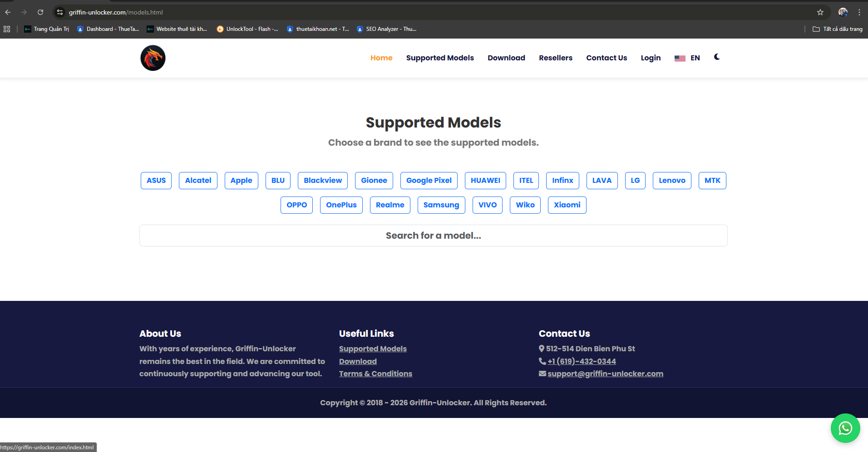Select the Alcatel brand button
Image resolution: width=868 pixels, height=452 pixels.
pyautogui.click(x=198, y=181)
